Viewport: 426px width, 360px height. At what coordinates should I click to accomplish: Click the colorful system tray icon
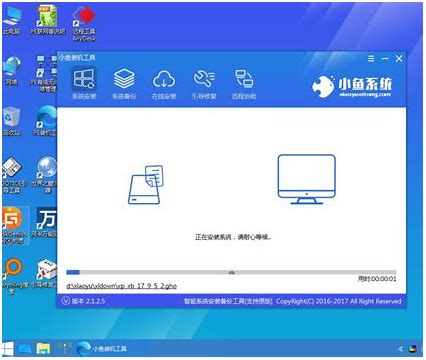click(x=413, y=349)
